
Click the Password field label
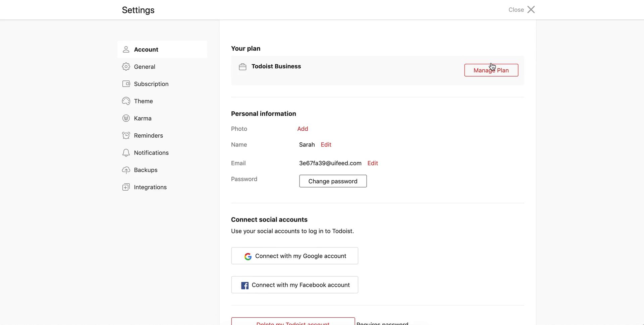point(244,179)
